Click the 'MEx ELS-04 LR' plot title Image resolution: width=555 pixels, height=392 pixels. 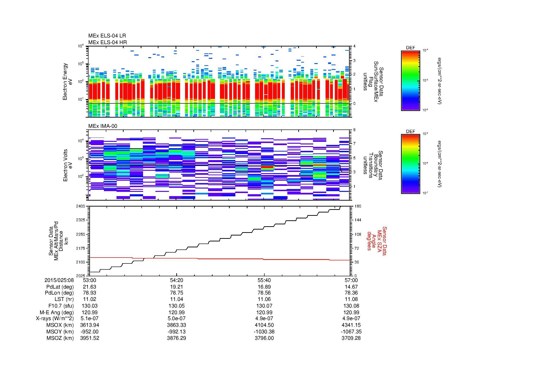pos(107,36)
